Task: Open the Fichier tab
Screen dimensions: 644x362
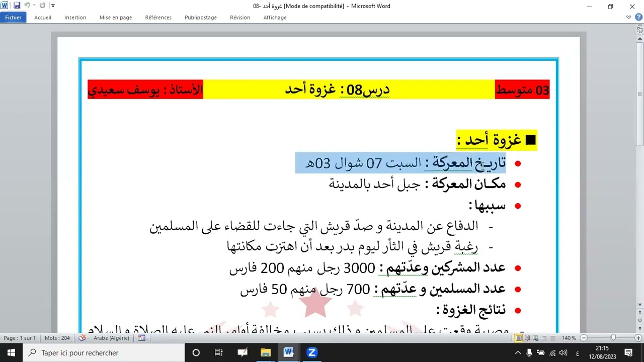Action: pos(13,17)
